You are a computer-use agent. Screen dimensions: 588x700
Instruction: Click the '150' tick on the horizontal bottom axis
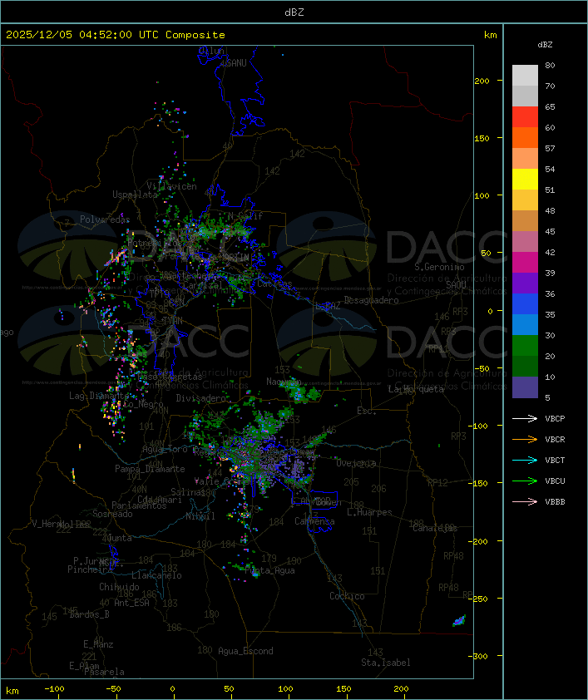coord(343,689)
